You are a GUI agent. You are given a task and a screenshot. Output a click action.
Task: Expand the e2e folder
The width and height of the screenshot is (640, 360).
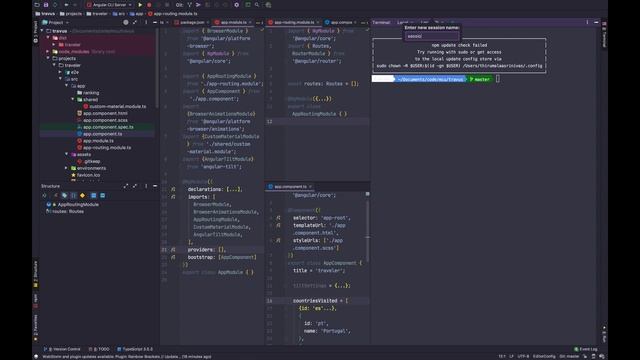60,72
